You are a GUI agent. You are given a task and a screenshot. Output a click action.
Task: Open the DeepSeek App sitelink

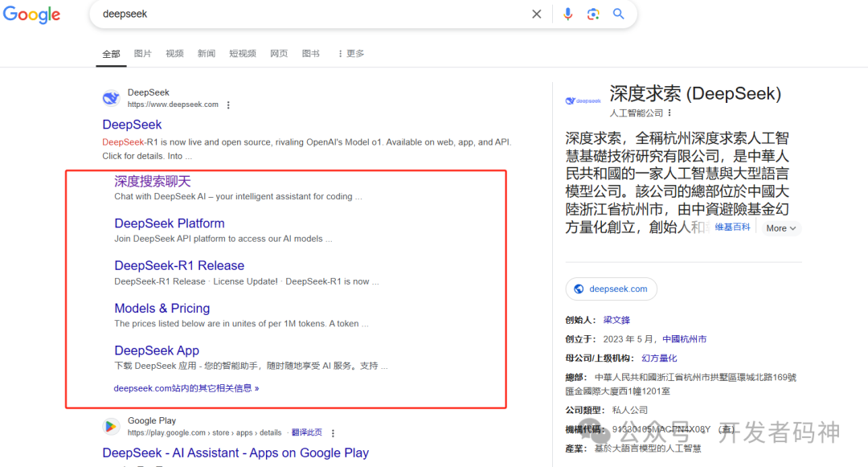157,350
